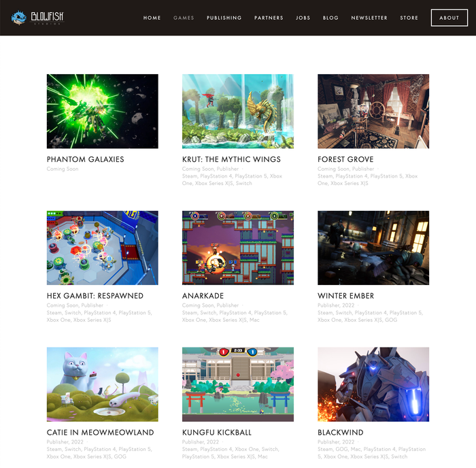View the Jobs page

point(303,18)
